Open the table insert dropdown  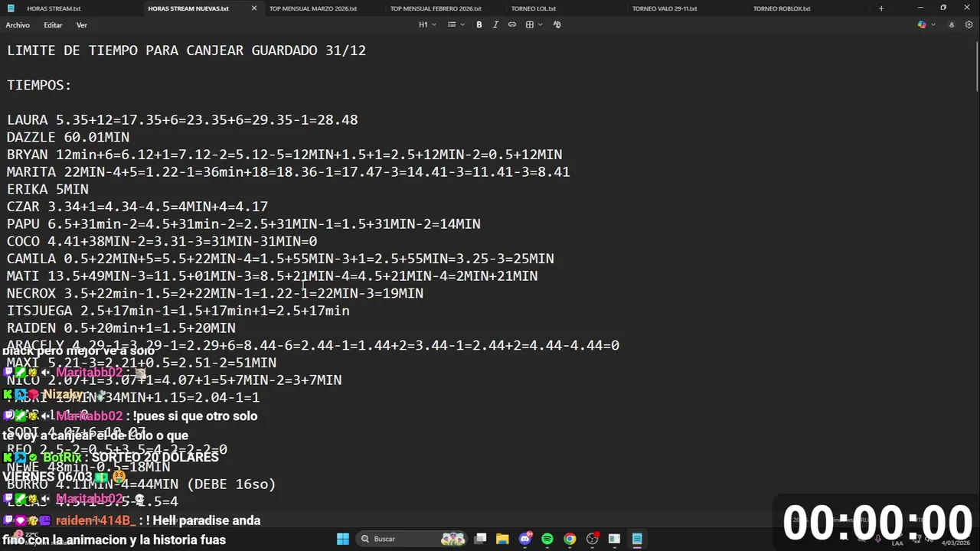pos(534,24)
